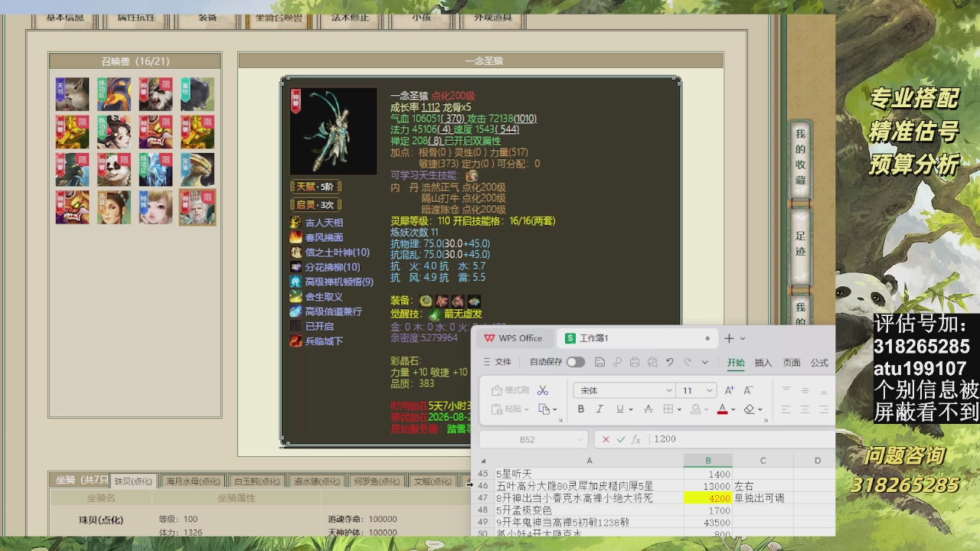Toggle underline formatting in WPS
This screenshot has width=980, height=551.
point(619,409)
